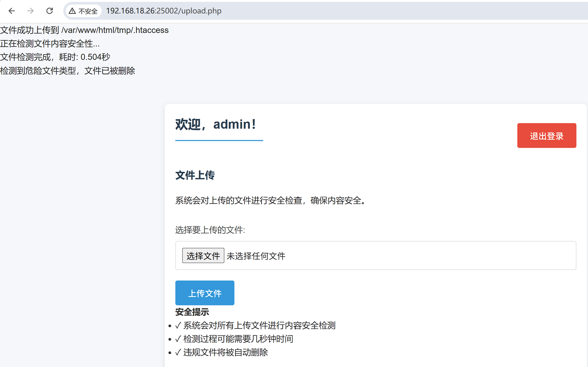The image size is (588, 367).
Task: Click the checkmark beside 系统会对所有上传文件 tip
Action: coord(178,325)
